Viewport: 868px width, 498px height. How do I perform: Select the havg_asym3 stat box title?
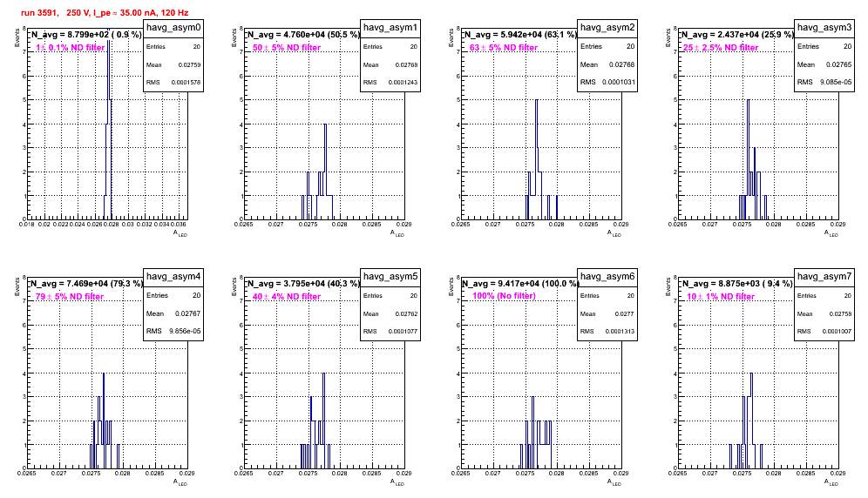824,27
